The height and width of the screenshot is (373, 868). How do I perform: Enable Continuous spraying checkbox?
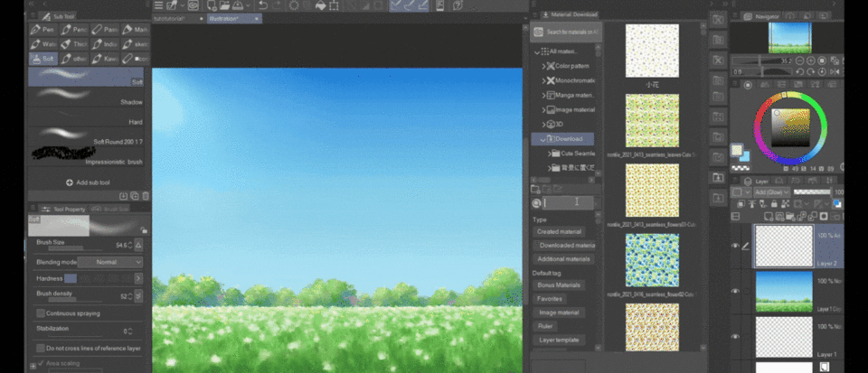tap(41, 313)
